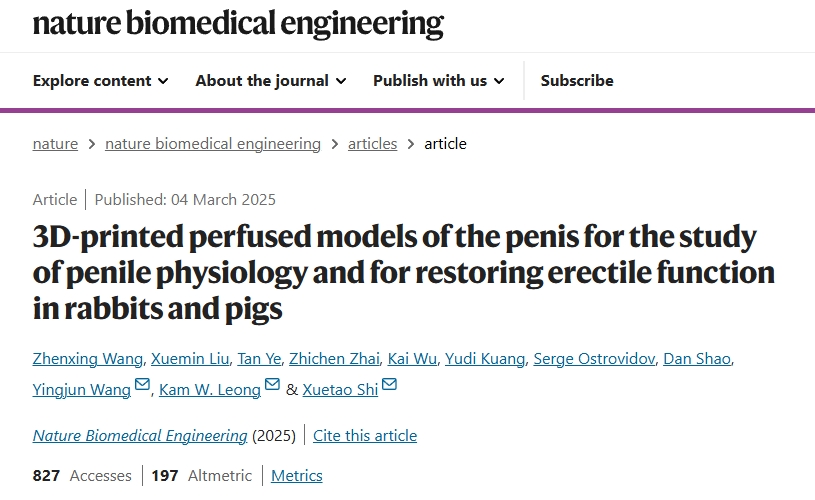Click the mail icon beside Yingjun Wang
815x500 pixels.
[x=142, y=386]
